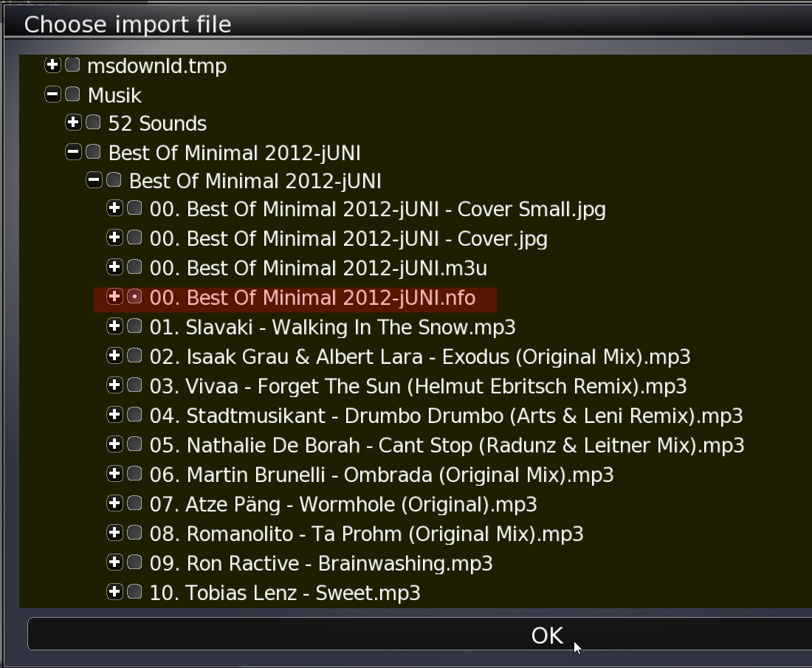Screen dimensions: 812x668
Task: Expand the 09. Ron Ractive entry
Action: click(x=114, y=562)
